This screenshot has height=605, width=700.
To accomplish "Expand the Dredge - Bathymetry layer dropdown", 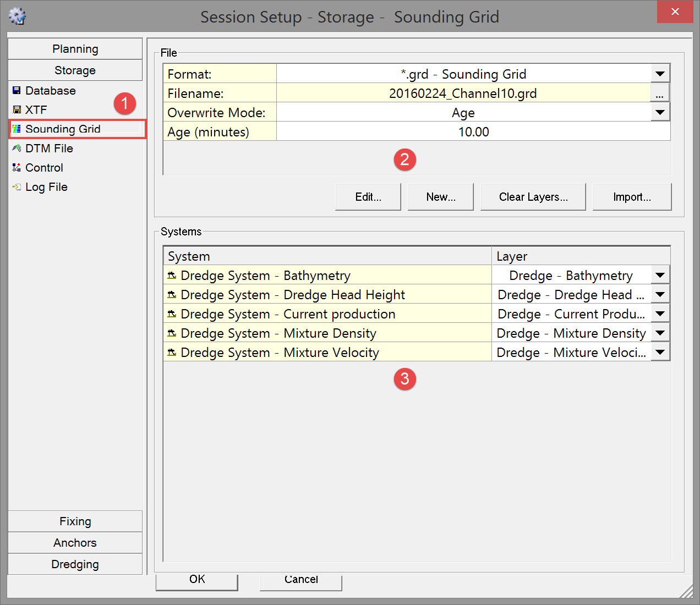I will coord(660,276).
